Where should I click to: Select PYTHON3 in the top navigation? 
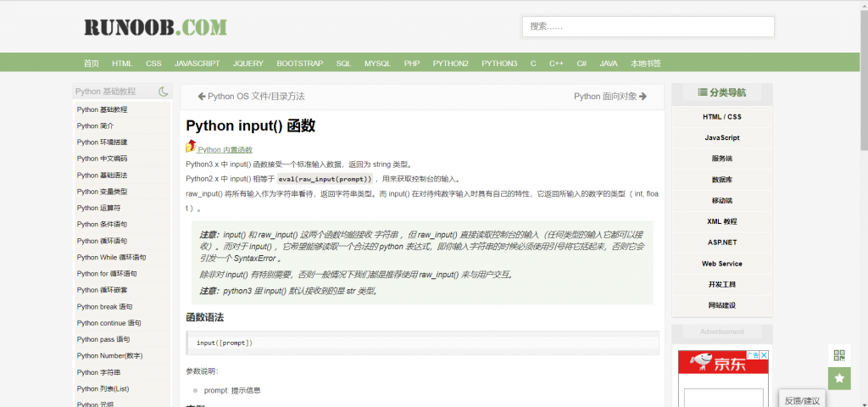pos(499,64)
